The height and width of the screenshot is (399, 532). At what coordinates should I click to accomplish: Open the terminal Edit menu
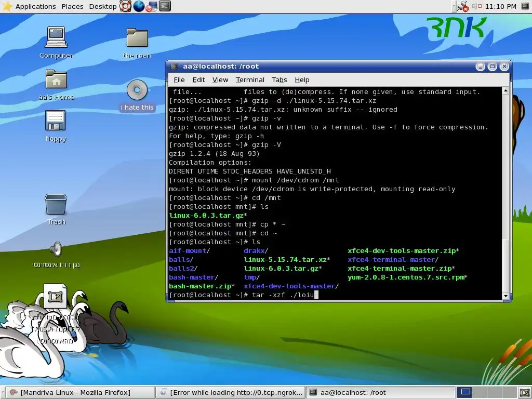198,79
